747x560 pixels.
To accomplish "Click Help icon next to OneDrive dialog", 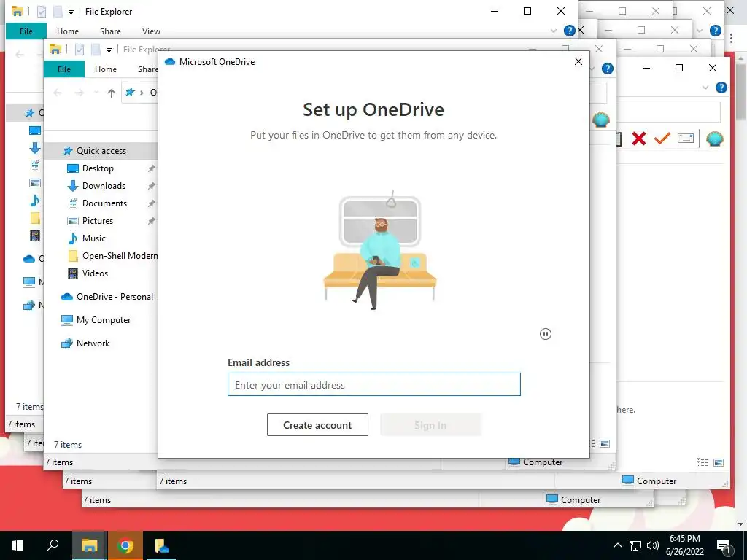I will pyautogui.click(x=608, y=69).
